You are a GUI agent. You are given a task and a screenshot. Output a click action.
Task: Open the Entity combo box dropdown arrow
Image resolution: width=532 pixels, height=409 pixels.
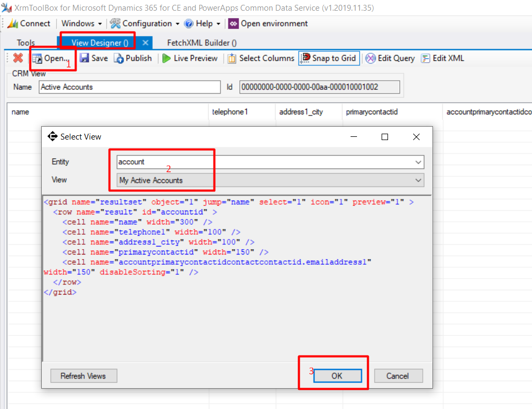(419, 162)
